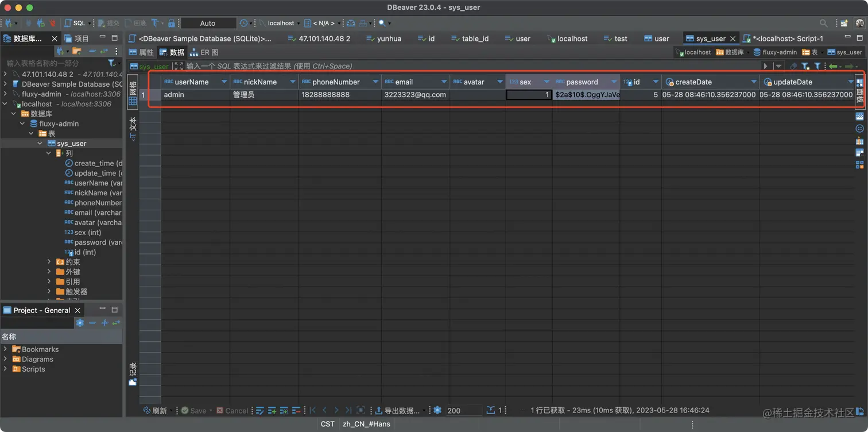Click the new connection plug icon in main toolbar
This screenshot has height=432, width=868.
tap(8, 23)
